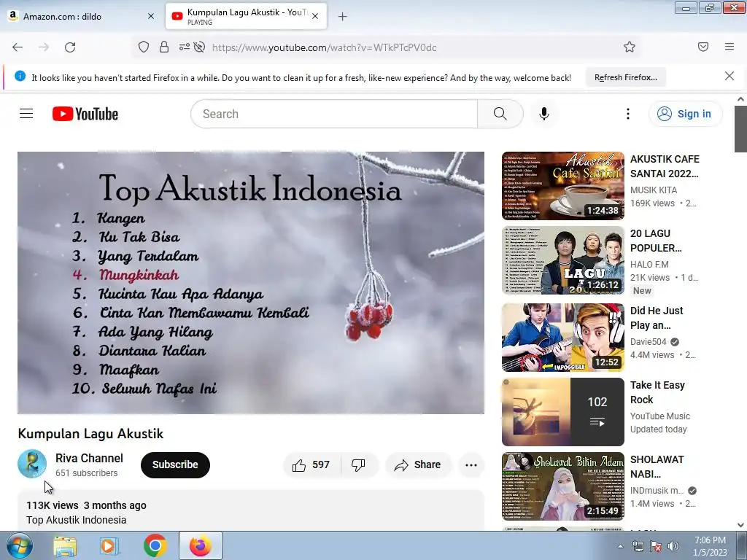Click the autoplay blocked icon
The width and height of the screenshot is (747, 560).
[200, 47]
